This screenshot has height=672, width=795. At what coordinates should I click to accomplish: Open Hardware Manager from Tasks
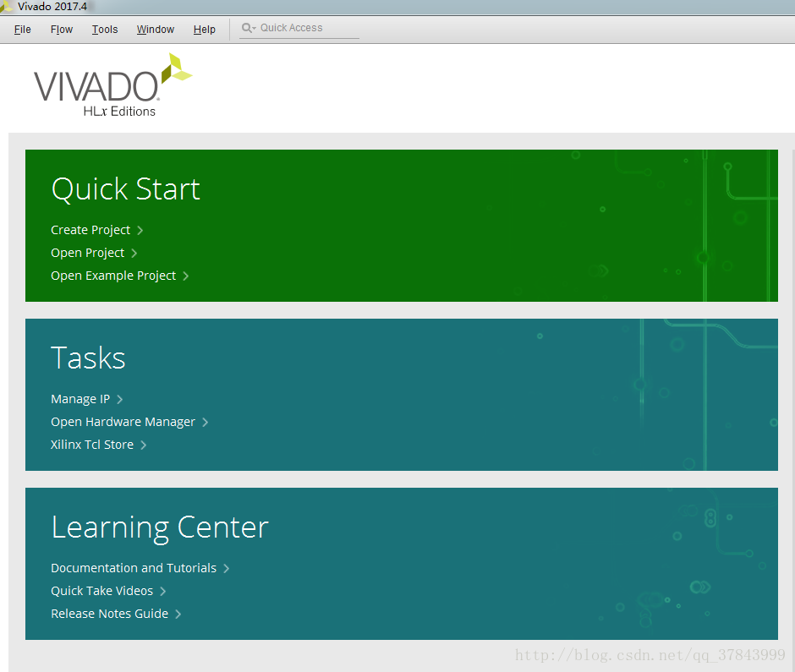[123, 422]
